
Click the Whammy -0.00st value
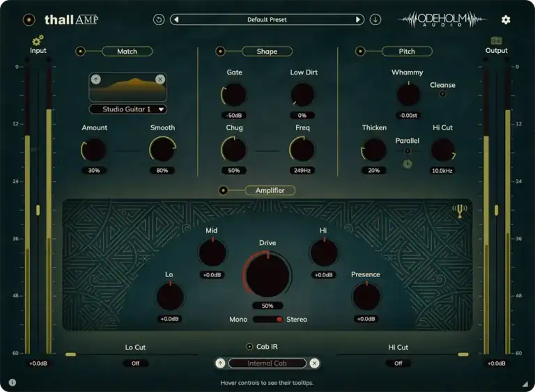(x=408, y=116)
